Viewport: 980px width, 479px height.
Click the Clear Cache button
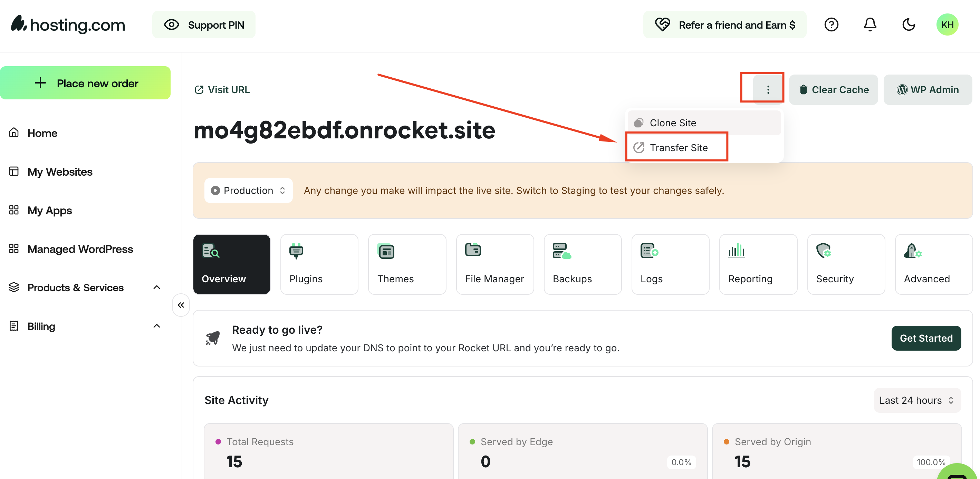[x=833, y=90]
